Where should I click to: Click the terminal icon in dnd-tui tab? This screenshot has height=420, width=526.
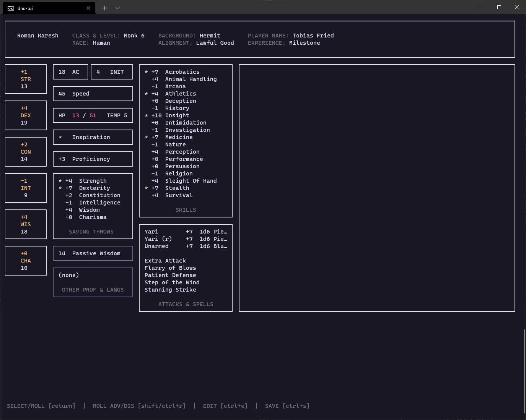[x=11, y=8]
